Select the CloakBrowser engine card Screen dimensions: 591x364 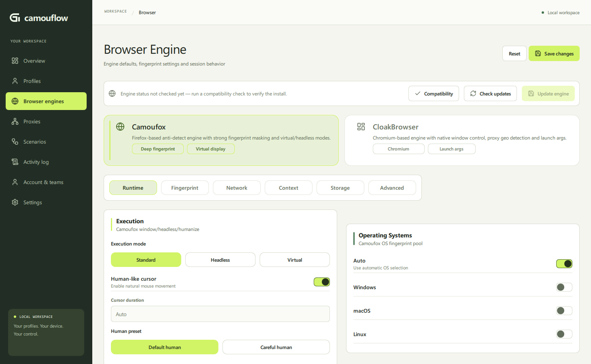pyautogui.click(x=462, y=140)
